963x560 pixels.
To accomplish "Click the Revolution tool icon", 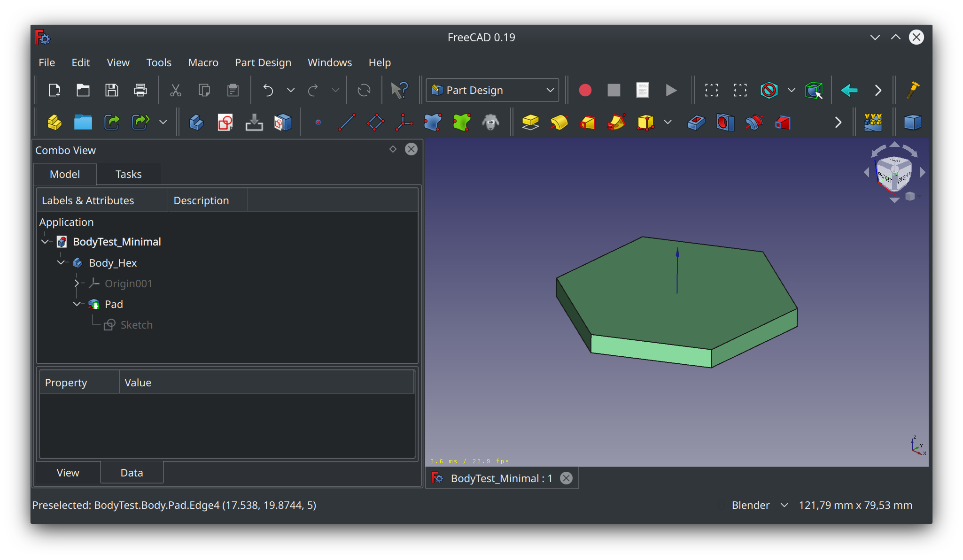I will [559, 123].
